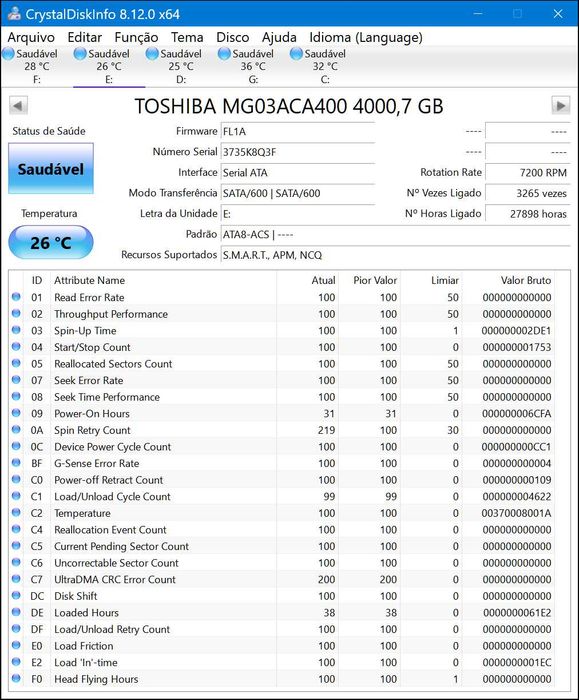Click the Interface field Serial ATA
Image resolution: width=579 pixels, height=700 pixels.
coord(298,173)
